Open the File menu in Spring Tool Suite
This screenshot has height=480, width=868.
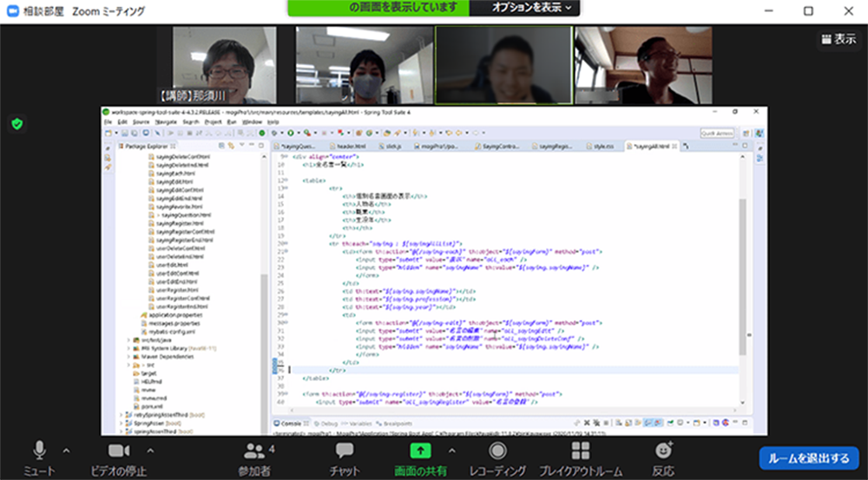tap(108, 122)
